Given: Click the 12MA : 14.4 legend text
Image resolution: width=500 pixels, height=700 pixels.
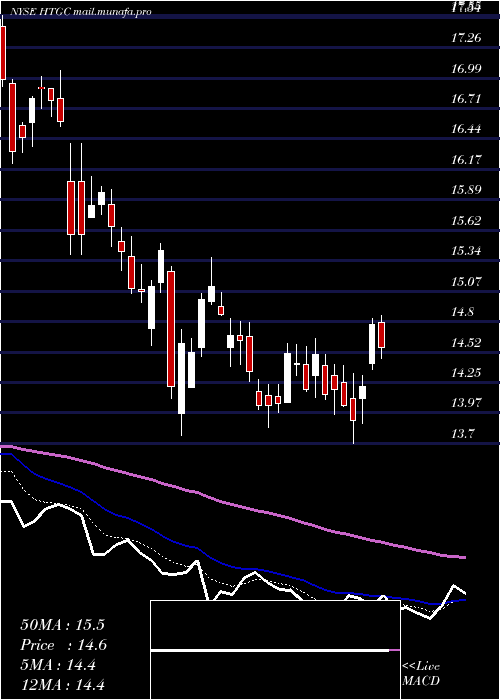Looking at the screenshot, I should [62, 685].
